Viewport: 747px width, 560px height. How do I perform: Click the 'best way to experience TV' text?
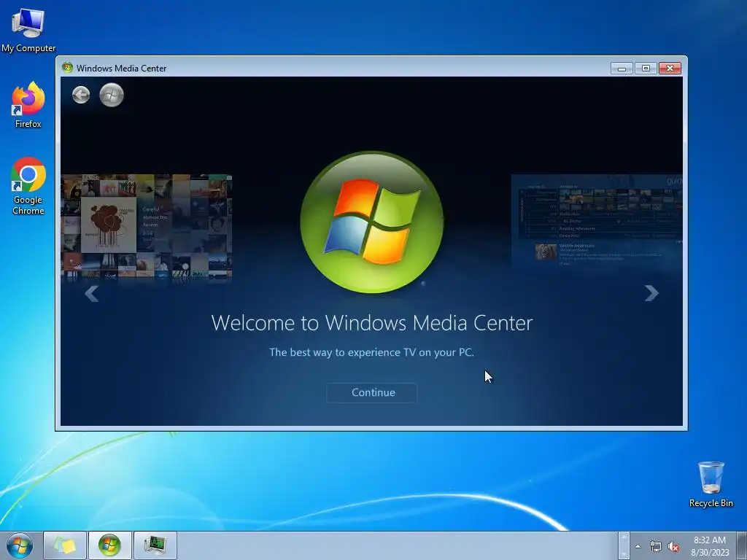tap(371, 352)
